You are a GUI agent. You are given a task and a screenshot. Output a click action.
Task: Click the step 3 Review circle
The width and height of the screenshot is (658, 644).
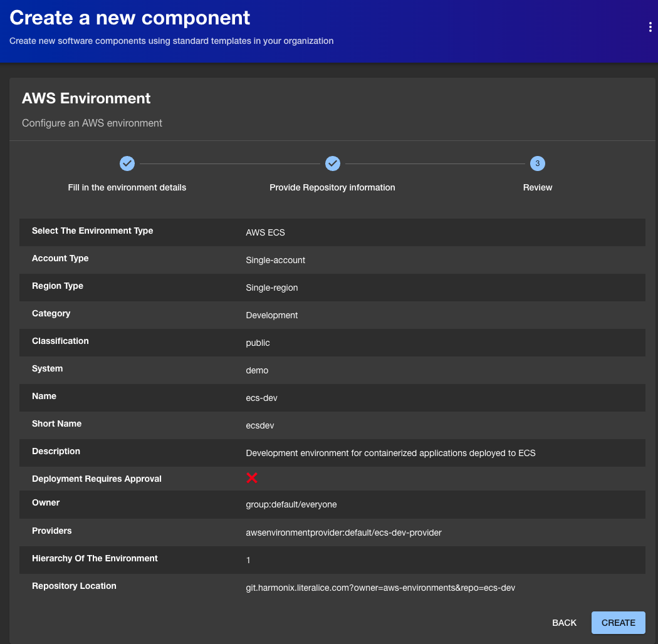point(538,164)
